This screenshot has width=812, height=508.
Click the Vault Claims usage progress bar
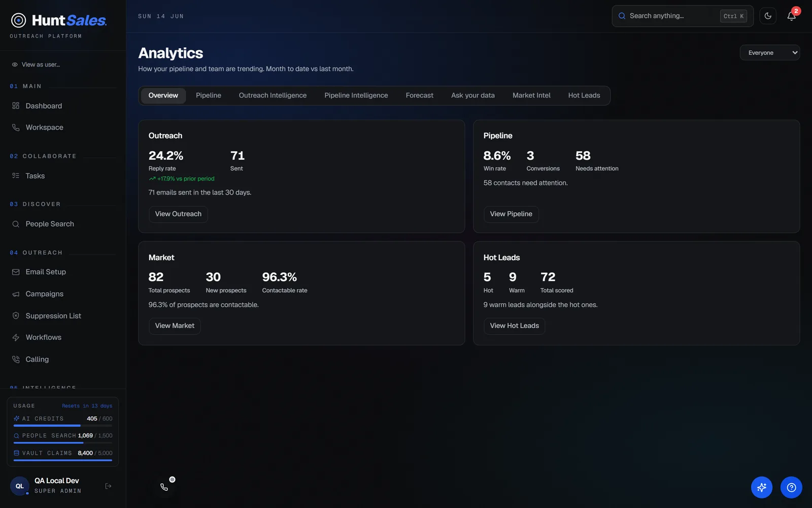click(63, 460)
